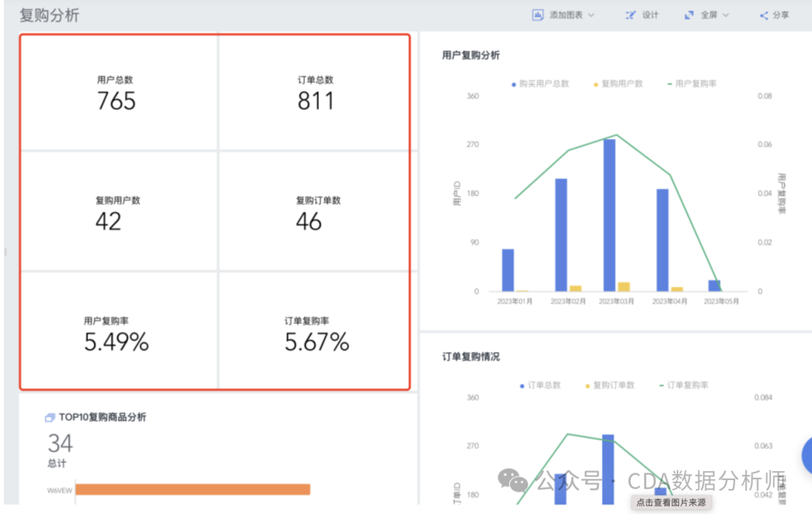Image resolution: width=812 pixels, height=514 pixels.
Task: Toggle the 复购用户数 legend item
Action: tap(618, 84)
